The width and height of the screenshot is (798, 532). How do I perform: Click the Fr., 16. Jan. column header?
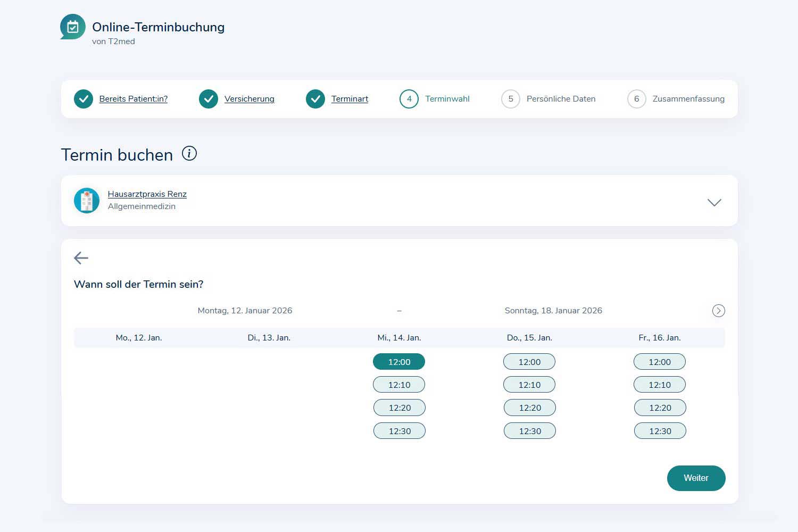coord(659,338)
